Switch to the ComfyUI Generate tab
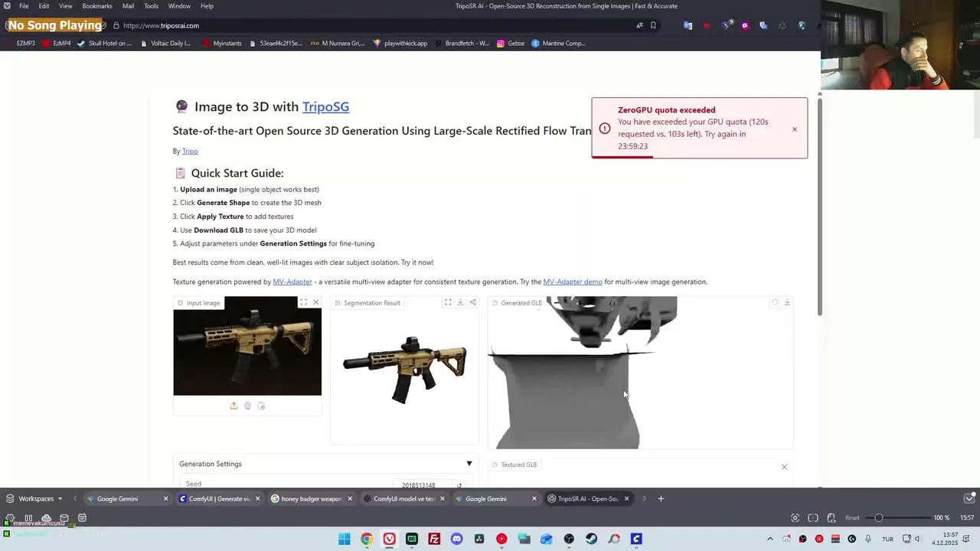This screenshot has height=551, width=980. 218,499
